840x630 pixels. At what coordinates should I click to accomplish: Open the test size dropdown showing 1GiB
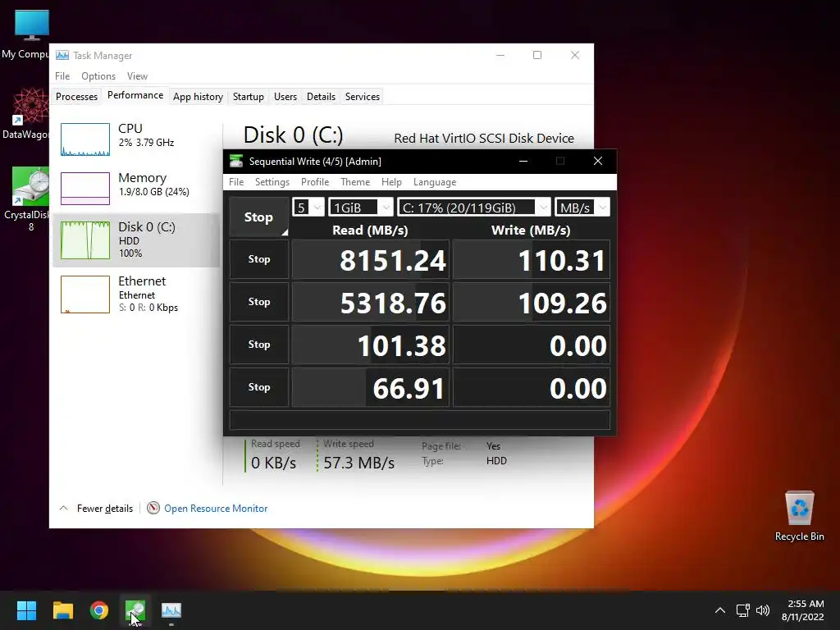pos(361,208)
